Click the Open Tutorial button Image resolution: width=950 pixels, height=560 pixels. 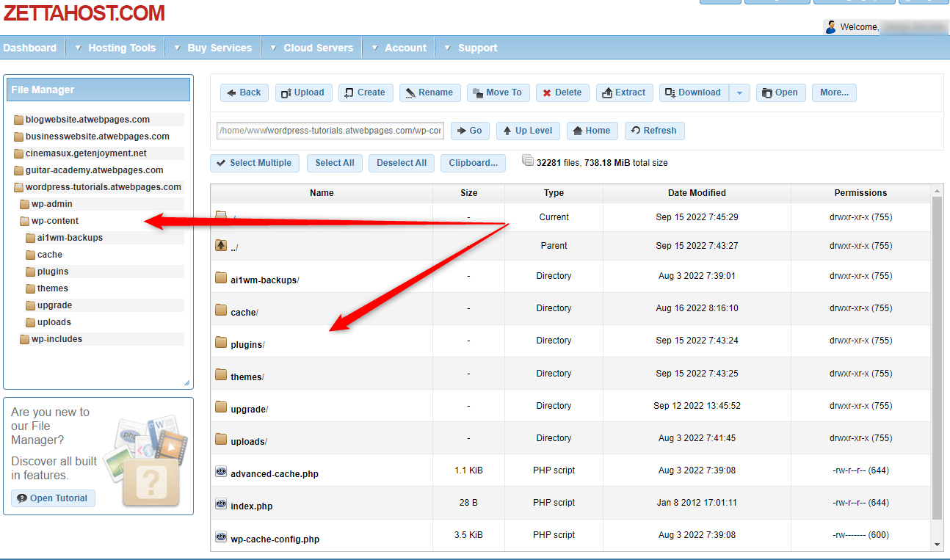(x=53, y=498)
